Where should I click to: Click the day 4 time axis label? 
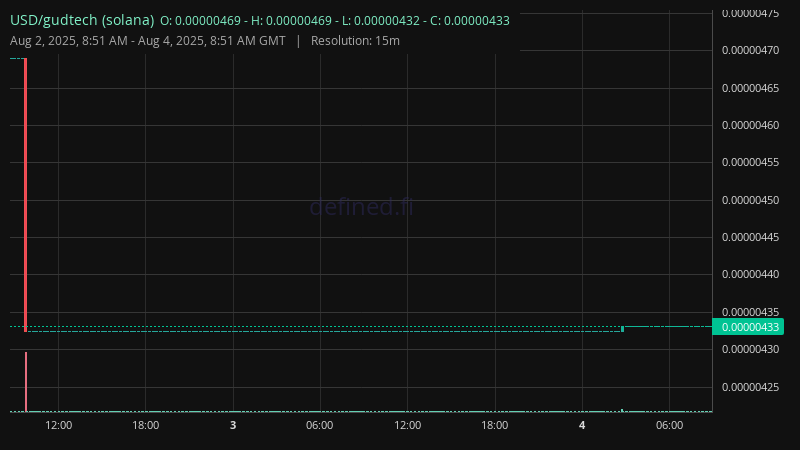click(582, 425)
